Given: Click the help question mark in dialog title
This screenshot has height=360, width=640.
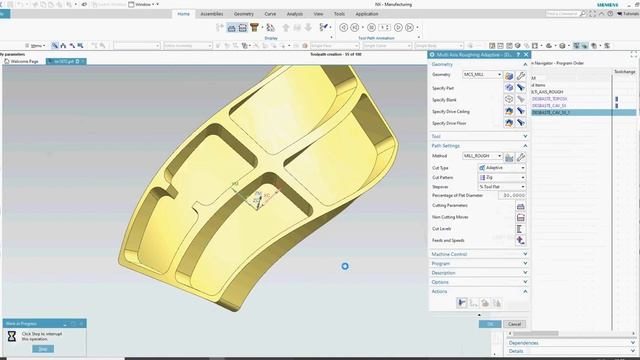Looking at the screenshot, I should pyautogui.click(x=518, y=54).
